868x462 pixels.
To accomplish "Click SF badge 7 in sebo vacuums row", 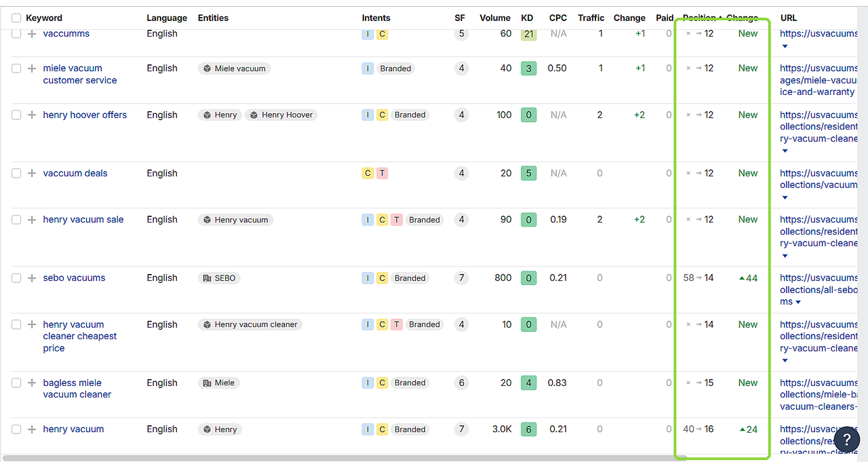I will click(462, 278).
